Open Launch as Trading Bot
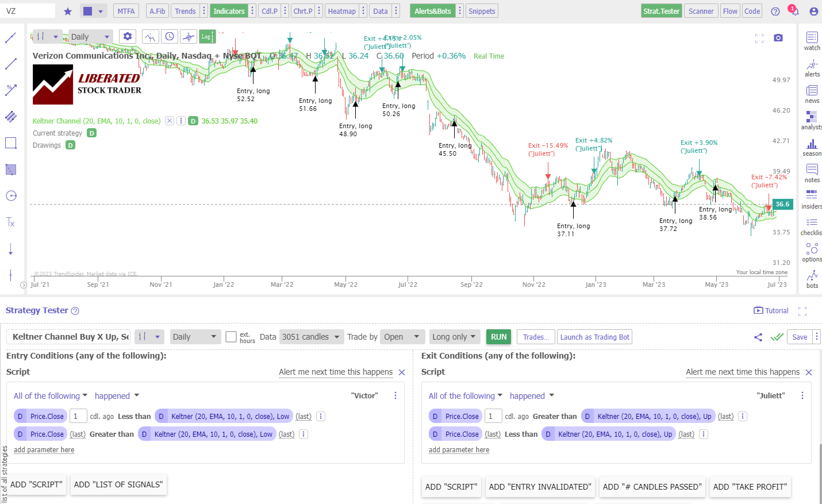 594,337
